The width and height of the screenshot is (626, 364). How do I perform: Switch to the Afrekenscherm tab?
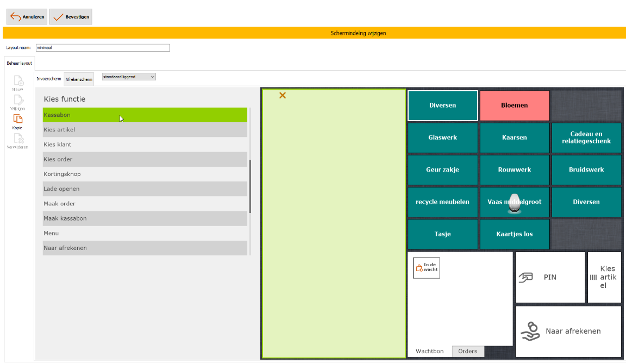(x=79, y=80)
